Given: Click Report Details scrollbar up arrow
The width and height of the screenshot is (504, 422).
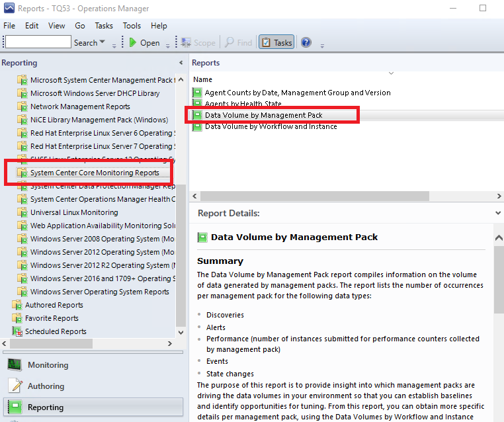Looking at the screenshot, I should pos(499,238).
